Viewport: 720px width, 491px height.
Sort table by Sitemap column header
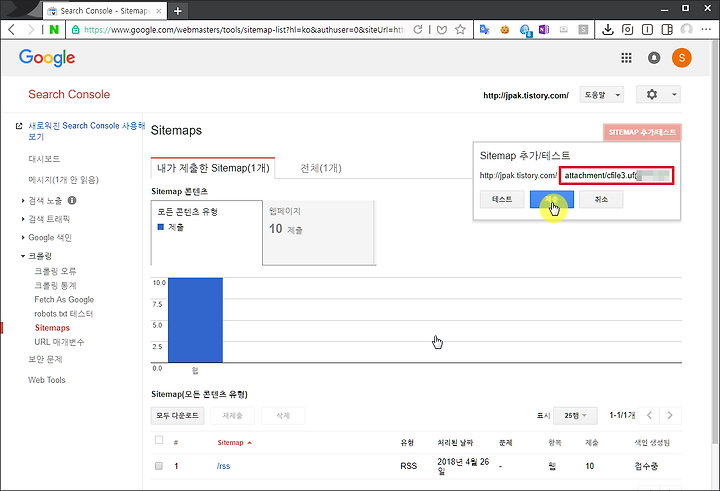[x=234, y=442]
